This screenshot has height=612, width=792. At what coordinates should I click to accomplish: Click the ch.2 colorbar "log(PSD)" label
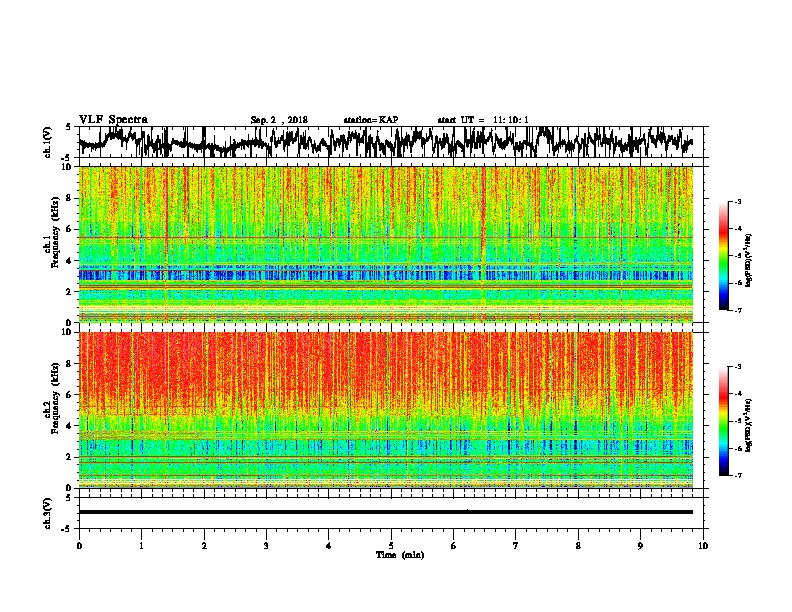click(x=749, y=425)
